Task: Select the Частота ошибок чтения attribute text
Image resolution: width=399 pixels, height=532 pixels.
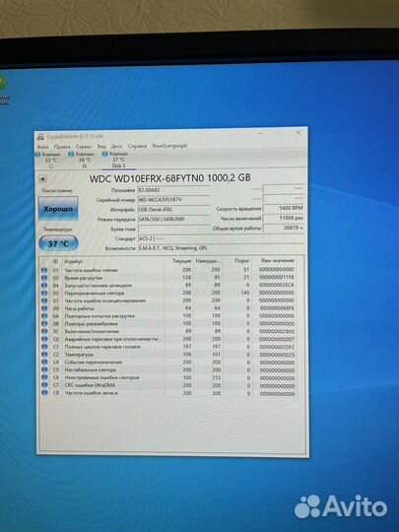Action: coord(91,270)
